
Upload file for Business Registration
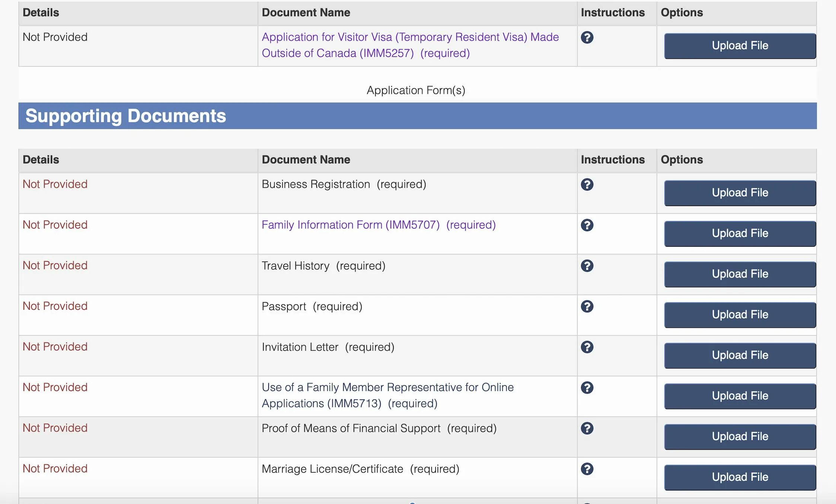pyautogui.click(x=740, y=193)
